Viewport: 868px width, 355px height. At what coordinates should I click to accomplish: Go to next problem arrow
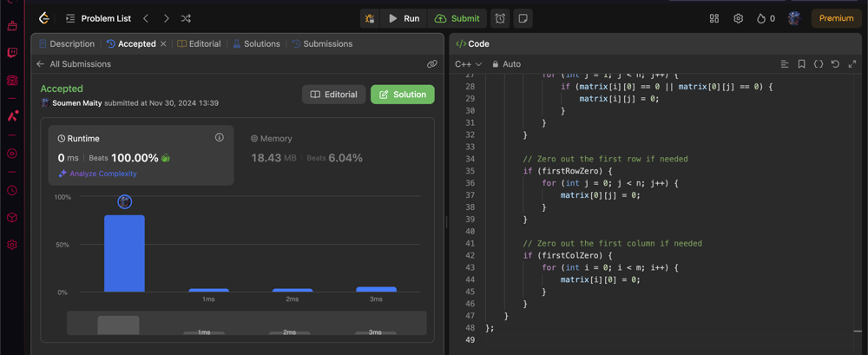[x=166, y=18]
